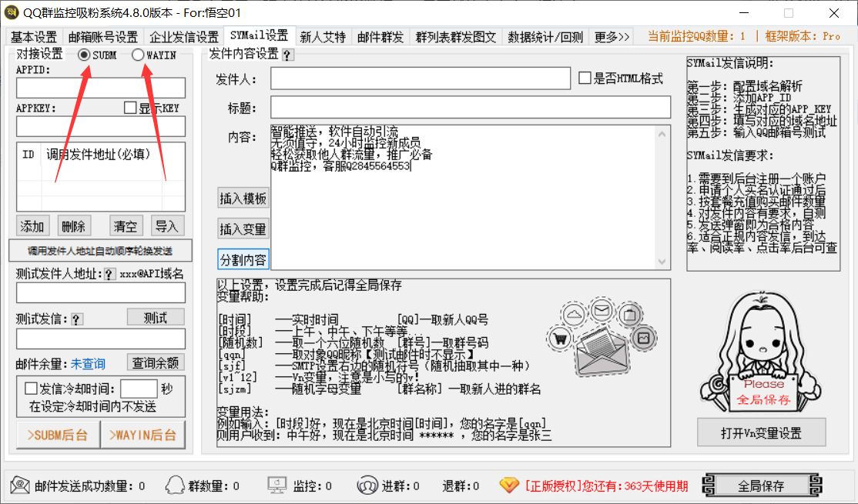Click the mail icon beside 邮件发送成功数量
The height and width of the screenshot is (504, 858).
20,486
